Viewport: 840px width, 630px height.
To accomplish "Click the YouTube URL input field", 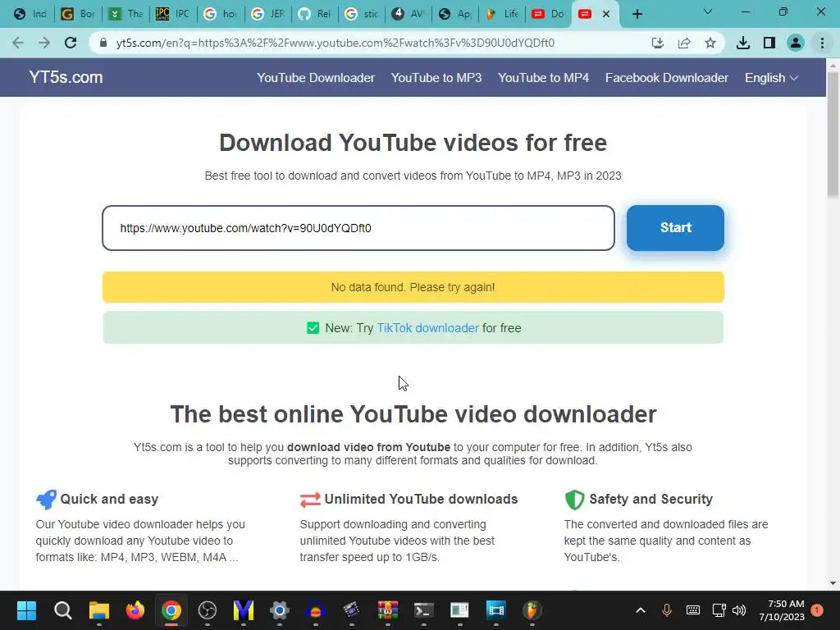I will coord(358,228).
